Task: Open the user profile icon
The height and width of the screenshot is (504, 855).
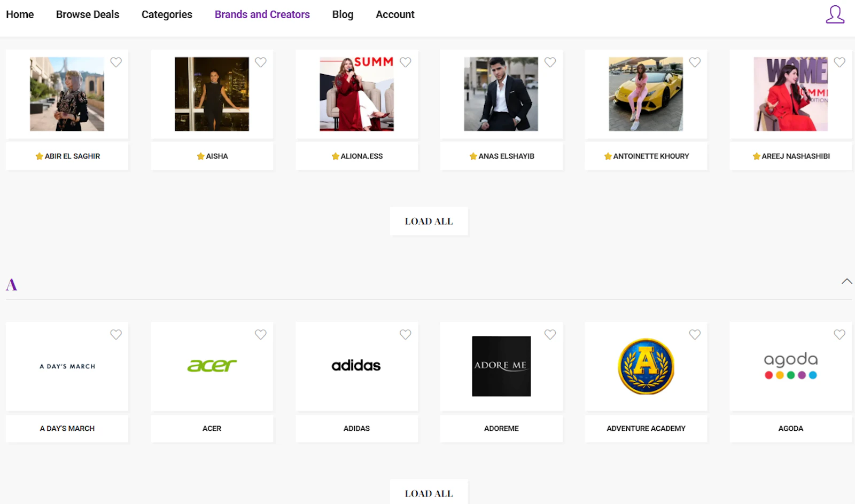Action: click(835, 14)
